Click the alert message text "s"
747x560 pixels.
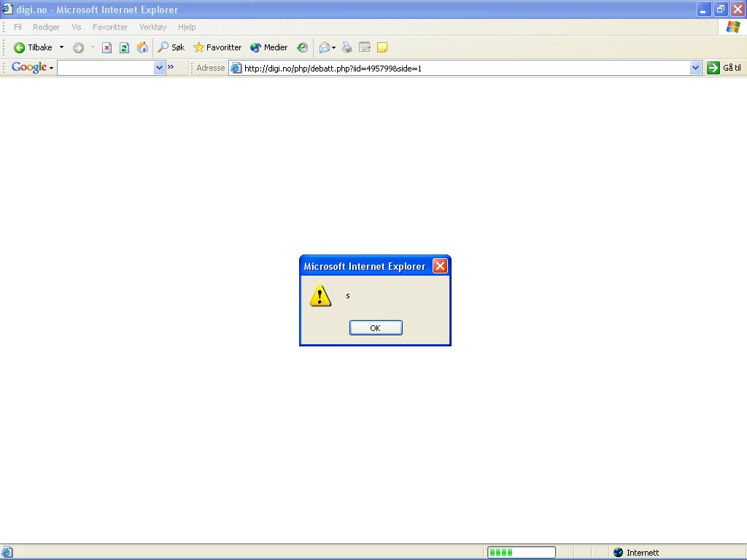(348, 296)
